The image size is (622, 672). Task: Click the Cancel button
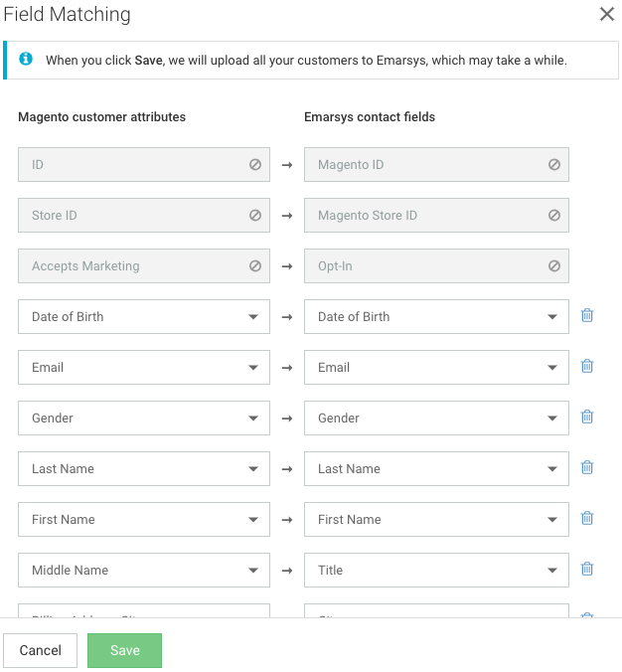pos(41,650)
